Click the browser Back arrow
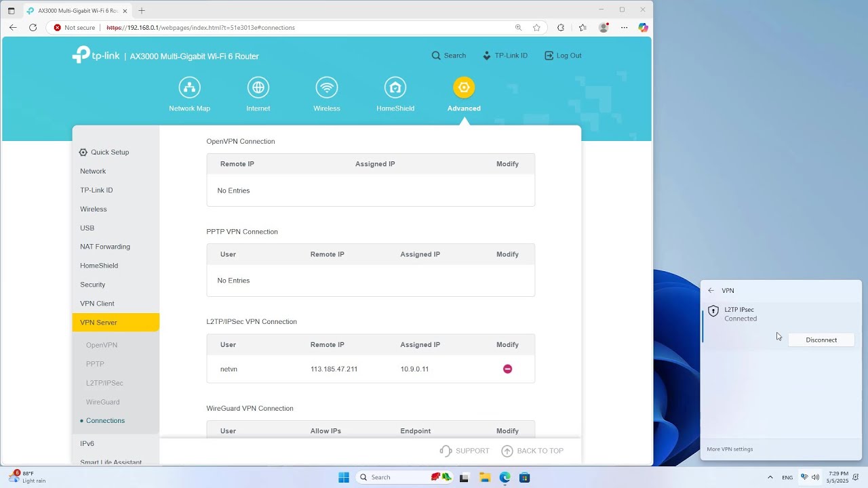The image size is (868, 488). pyautogui.click(x=13, y=28)
